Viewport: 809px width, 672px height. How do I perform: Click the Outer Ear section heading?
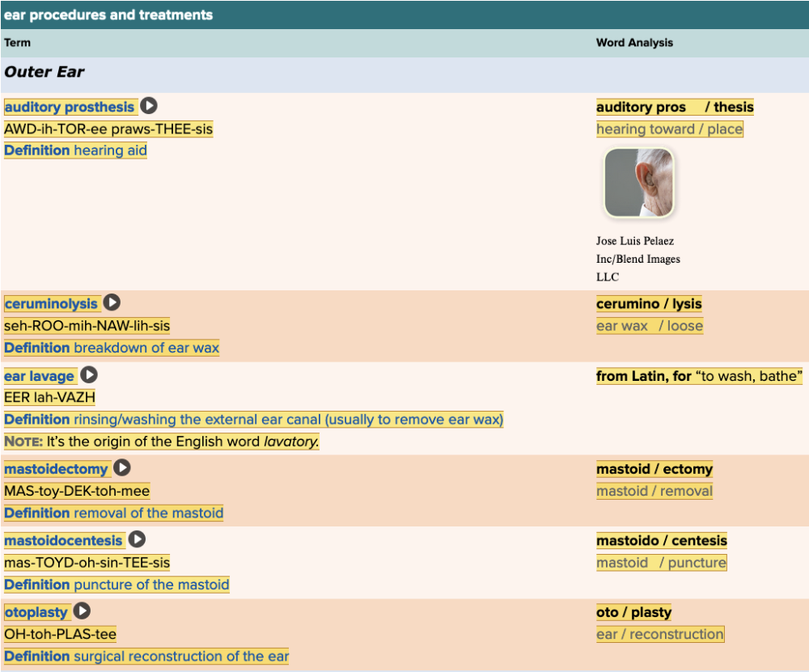tap(44, 72)
